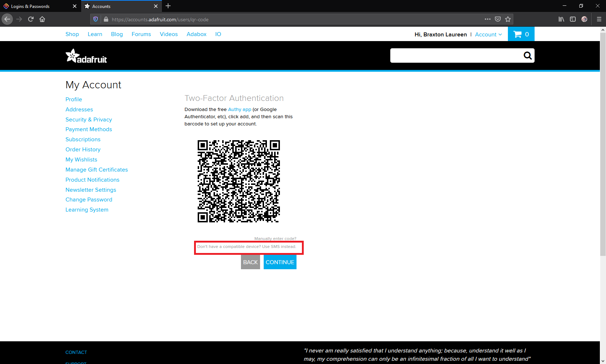Image resolution: width=606 pixels, height=364 pixels.
Task: Click the 'Hi, Braxton Laureen' greeting text
Action: [441, 35]
